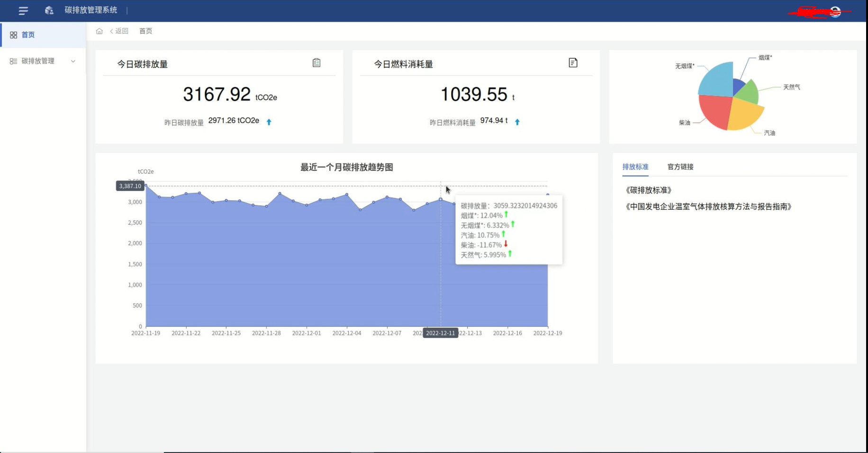Click the 无烟煤* pie chart label

(x=685, y=66)
